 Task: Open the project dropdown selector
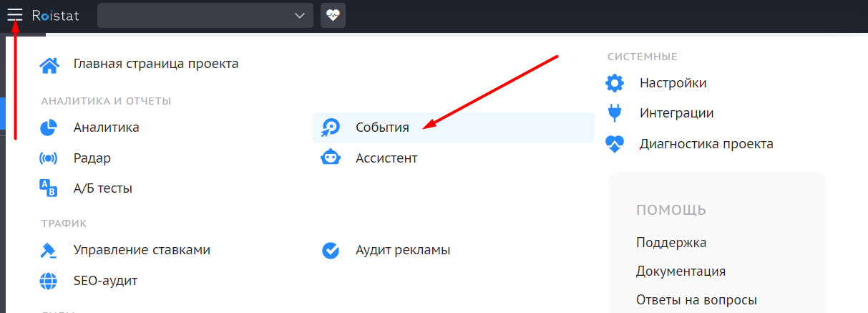[x=205, y=15]
